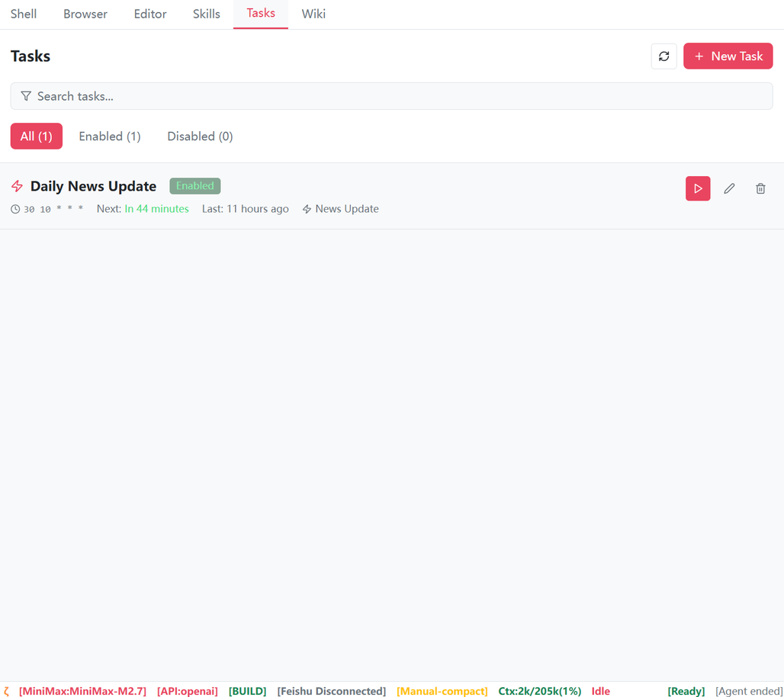Image resolution: width=784 pixels, height=697 pixels.
Task: Click the filter icon inside the search bar
Action: coord(27,96)
